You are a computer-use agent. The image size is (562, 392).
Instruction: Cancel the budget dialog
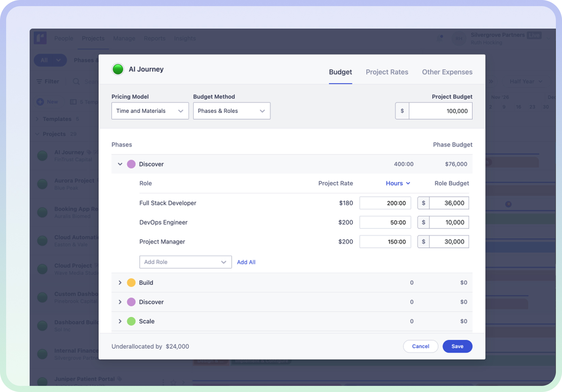point(420,346)
